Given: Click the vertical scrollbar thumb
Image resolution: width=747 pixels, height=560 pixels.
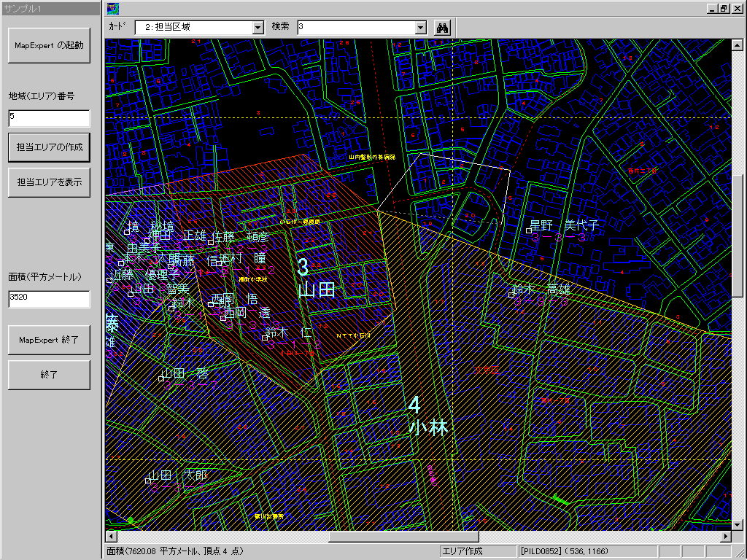Looking at the screenshot, I should (737, 236).
